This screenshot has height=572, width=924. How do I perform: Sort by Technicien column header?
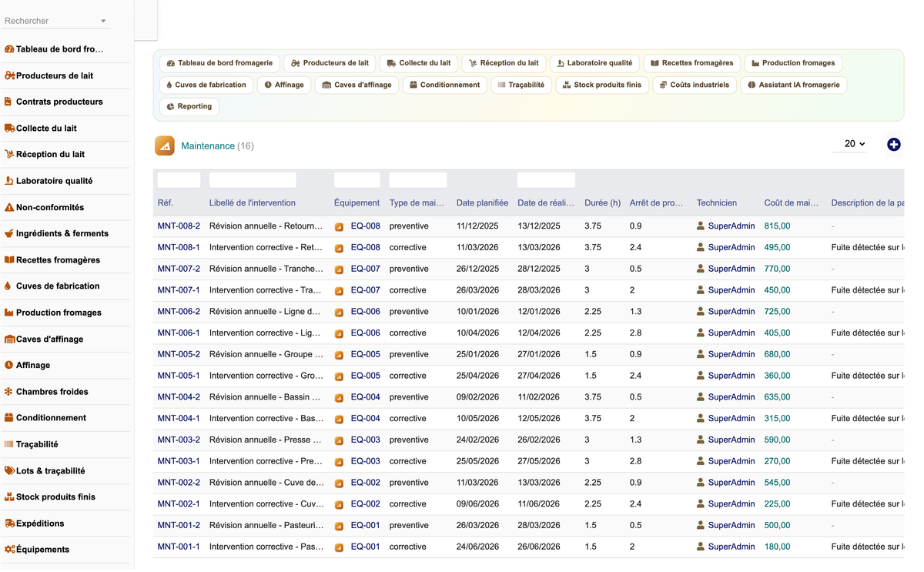pos(717,203)
